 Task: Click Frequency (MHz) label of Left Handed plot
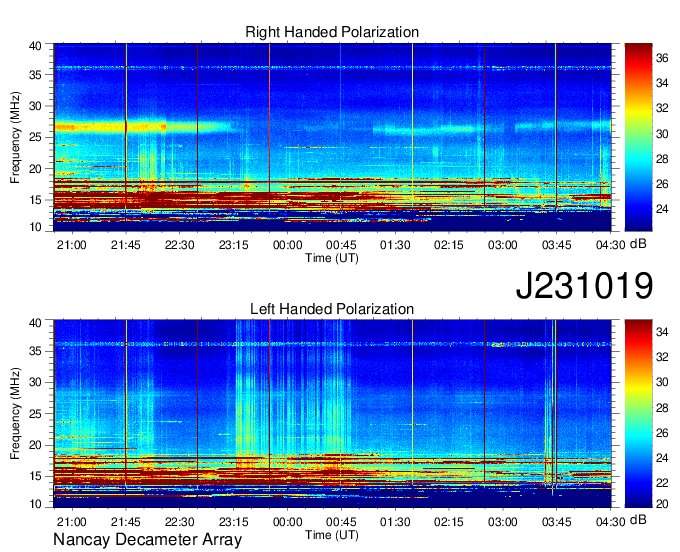pyautogui.click(x=15, y=414)
